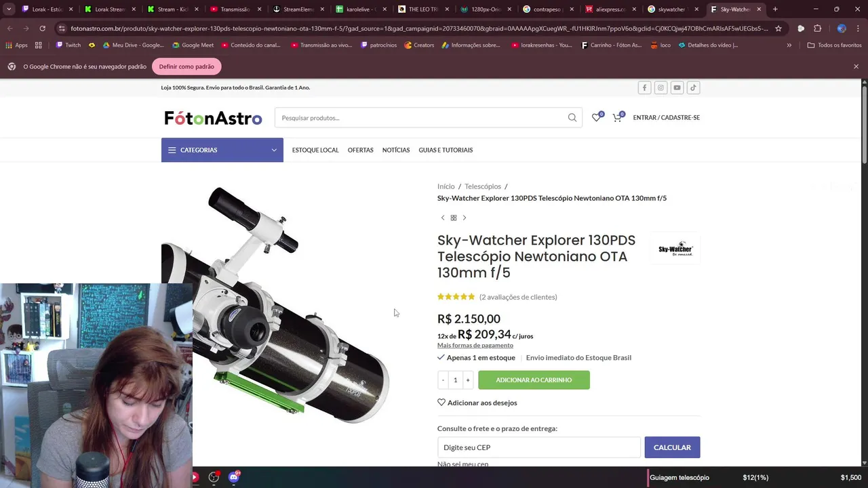Go to next product arrow
This screenshot has width=868, height=488.
(x=465, y=218)
